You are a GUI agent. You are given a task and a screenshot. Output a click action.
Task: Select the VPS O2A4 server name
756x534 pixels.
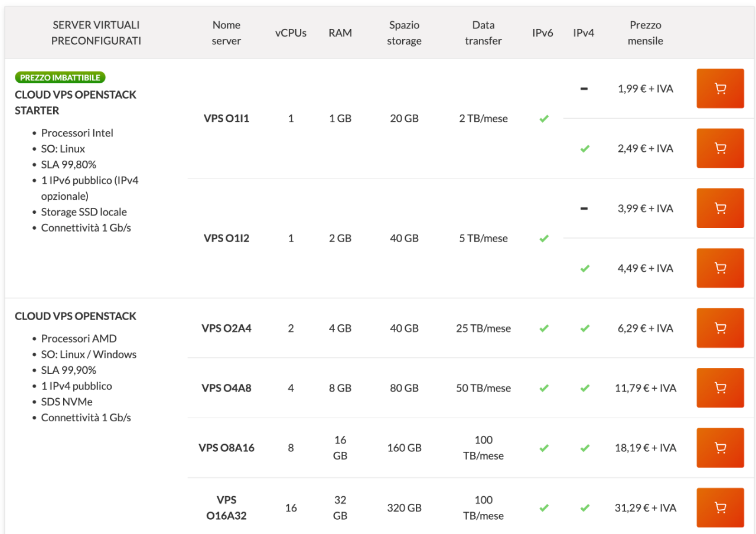point(226,328)
